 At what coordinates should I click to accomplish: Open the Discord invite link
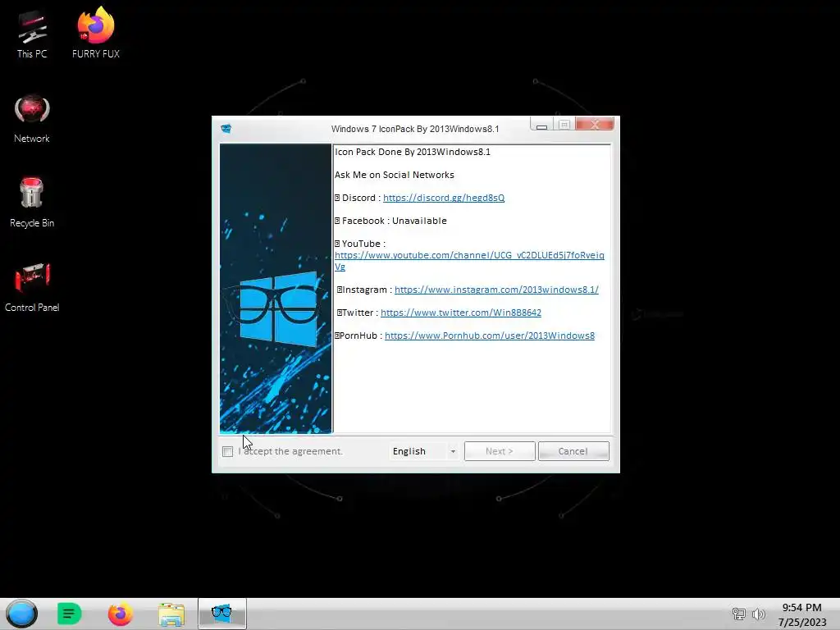pyautogui.click(x=444, y=198)
